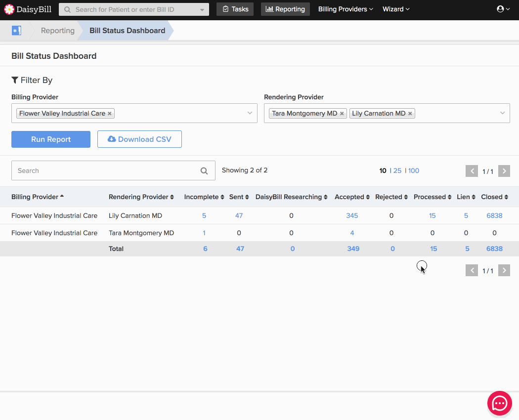Sort by Closed column

(494, 197)
